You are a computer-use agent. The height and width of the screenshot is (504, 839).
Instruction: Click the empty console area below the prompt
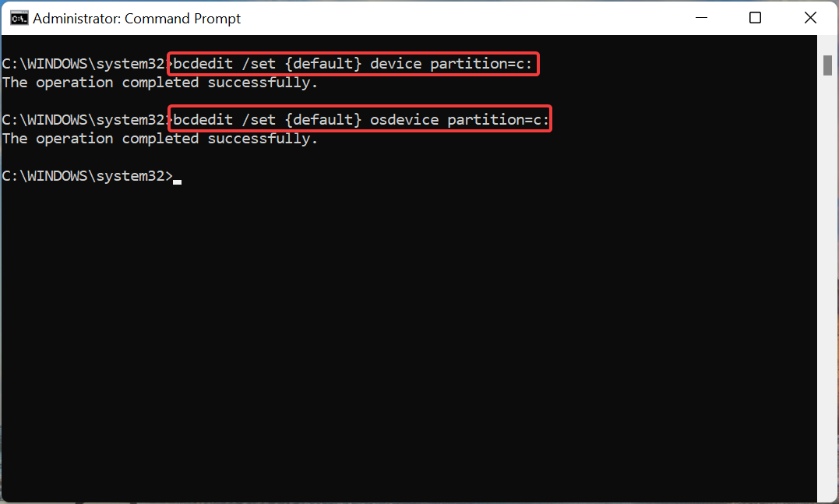[390, 327]
